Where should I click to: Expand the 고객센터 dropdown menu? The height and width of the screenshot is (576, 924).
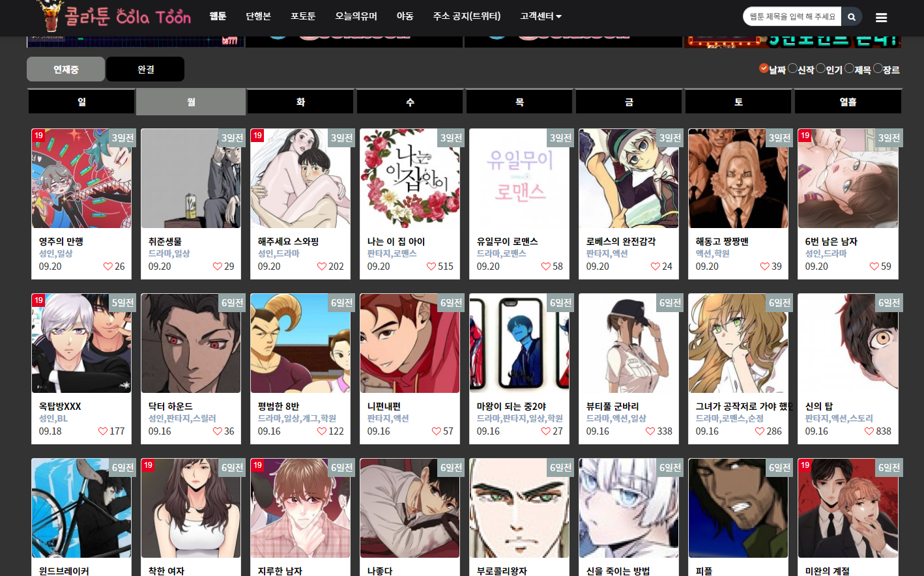(541, 16)
